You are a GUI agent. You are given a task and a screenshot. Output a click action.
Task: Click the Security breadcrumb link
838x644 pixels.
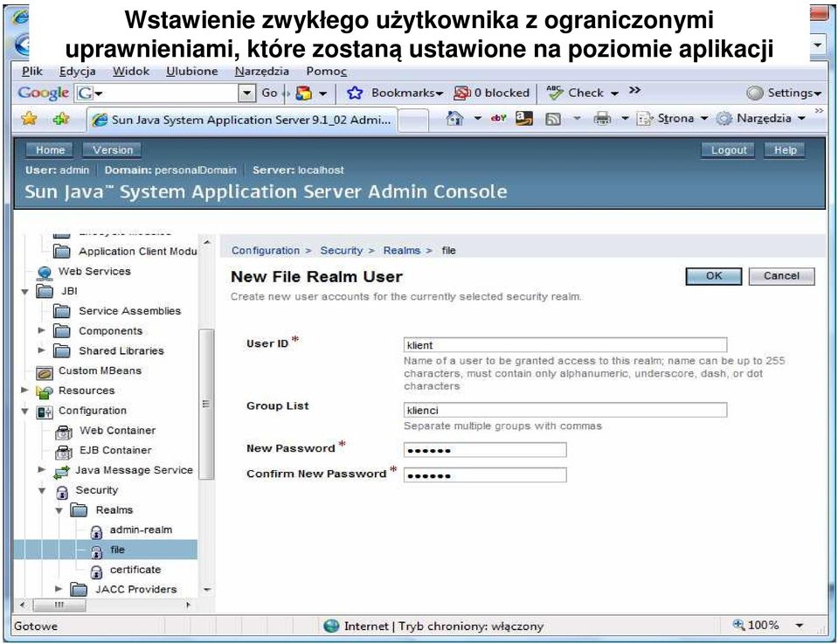[x=342, y=250]
